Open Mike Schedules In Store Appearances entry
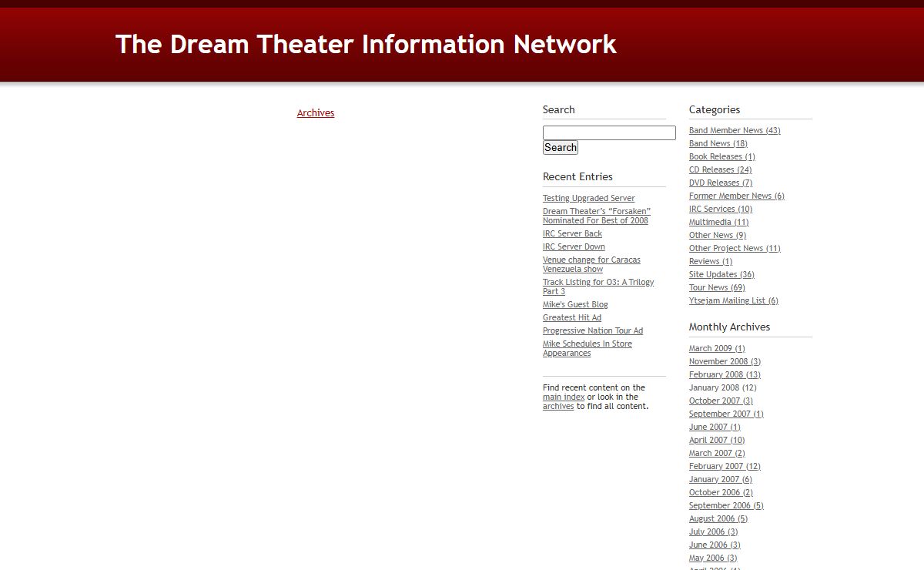The width and height of the screenshot is (924, 570). [x=588, y=348]
